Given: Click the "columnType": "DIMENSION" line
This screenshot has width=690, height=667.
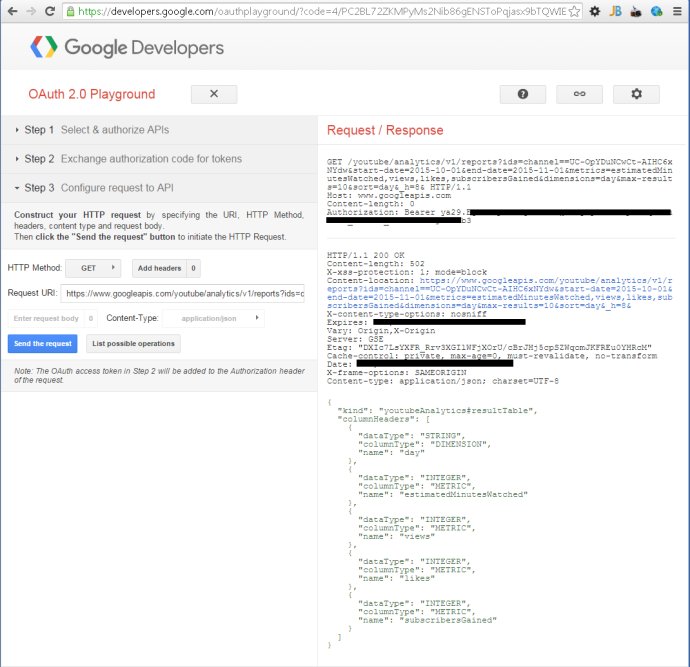Looking at the screenshot, I should pyautogui.click(x=424, y=444).
